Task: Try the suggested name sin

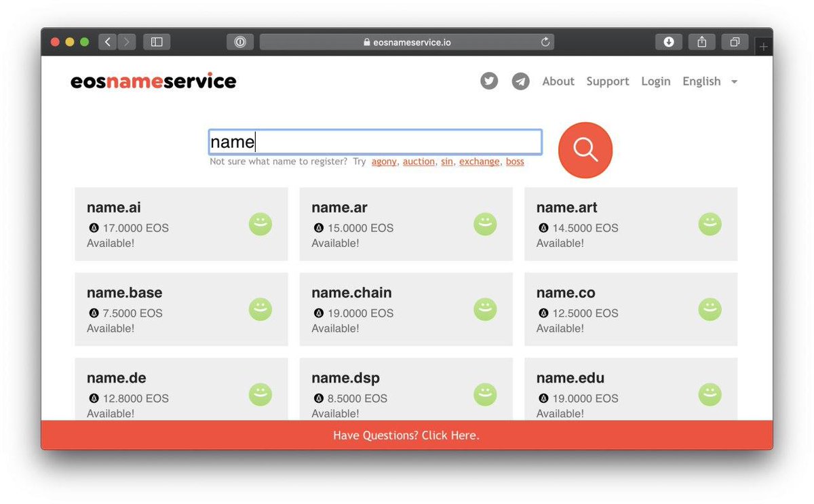Action: [x=446, y=161]
